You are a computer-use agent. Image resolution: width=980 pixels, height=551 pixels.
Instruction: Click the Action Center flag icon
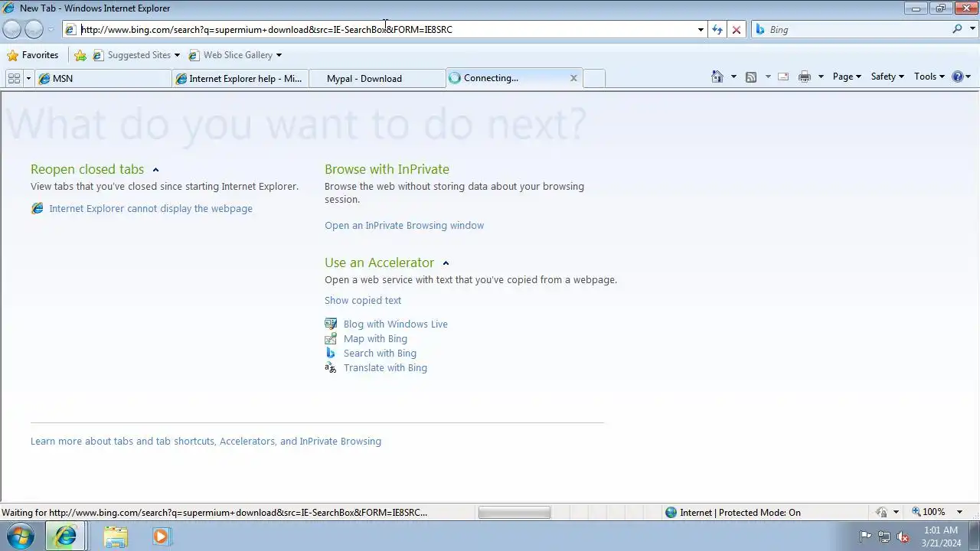pyautogui.click(x=865, y=536)
